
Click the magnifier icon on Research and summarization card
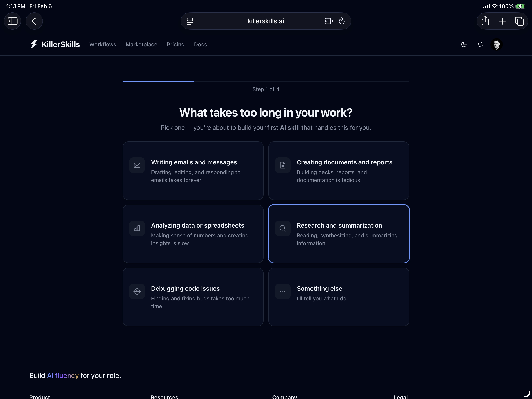[x=283, y=228]
